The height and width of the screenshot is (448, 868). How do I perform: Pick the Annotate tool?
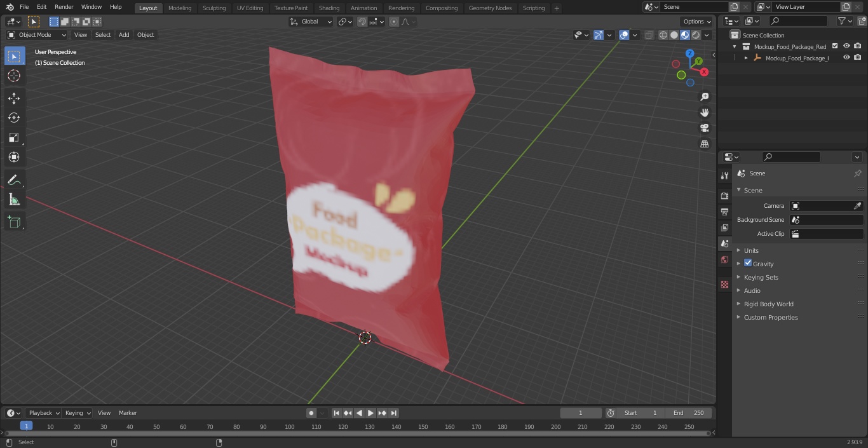point(14,180)
